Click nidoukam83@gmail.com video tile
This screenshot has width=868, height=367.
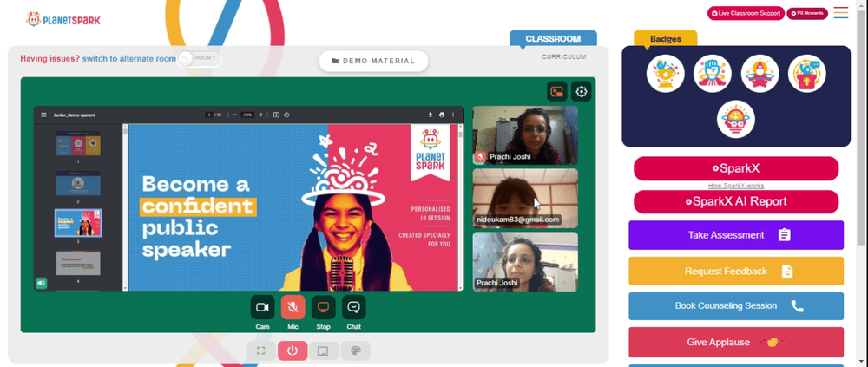[x=525, y=199]
